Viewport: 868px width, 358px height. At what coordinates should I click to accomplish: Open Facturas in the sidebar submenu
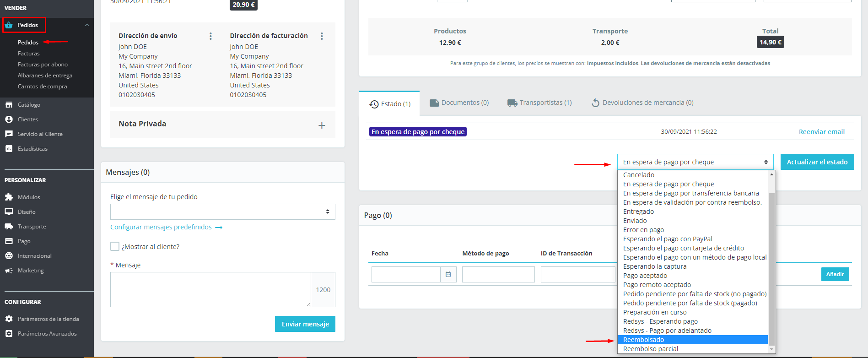tap(29, 54)
